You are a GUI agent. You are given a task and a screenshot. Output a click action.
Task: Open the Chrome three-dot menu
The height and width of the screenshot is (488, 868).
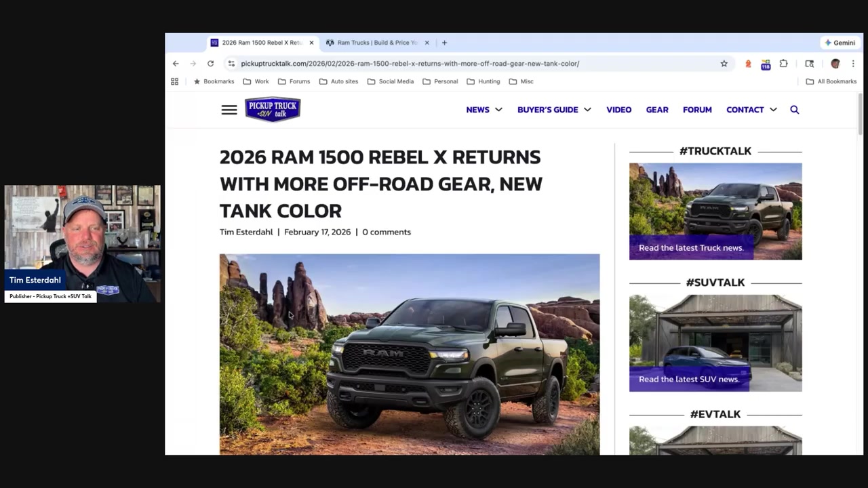pyautogui.click(x=853, y=63)
